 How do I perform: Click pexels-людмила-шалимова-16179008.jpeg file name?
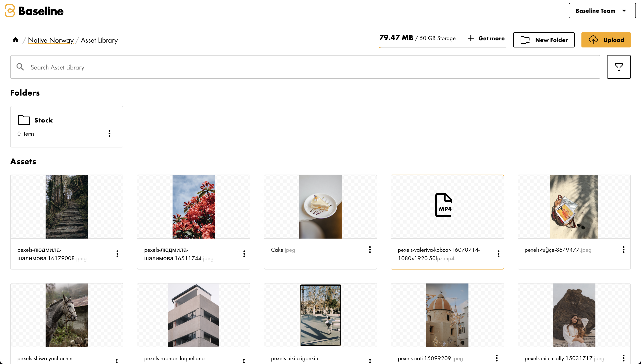click(52, 254)
